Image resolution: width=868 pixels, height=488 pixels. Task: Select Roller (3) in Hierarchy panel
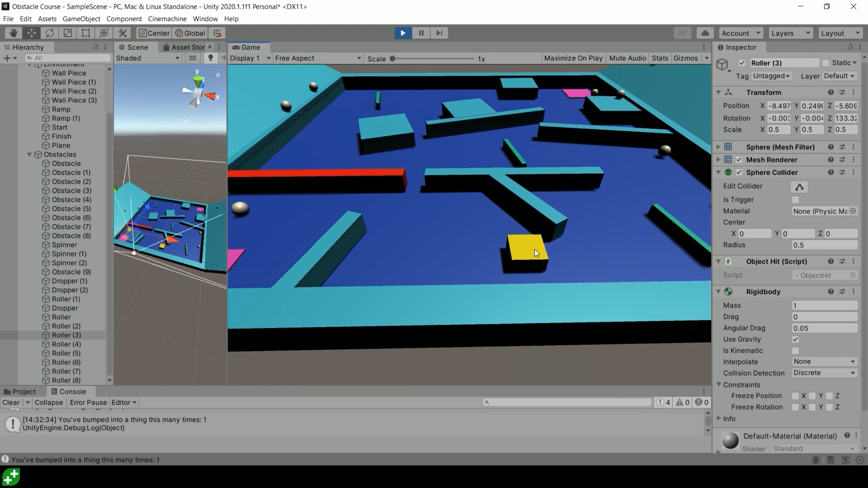[x=66, y=335]
